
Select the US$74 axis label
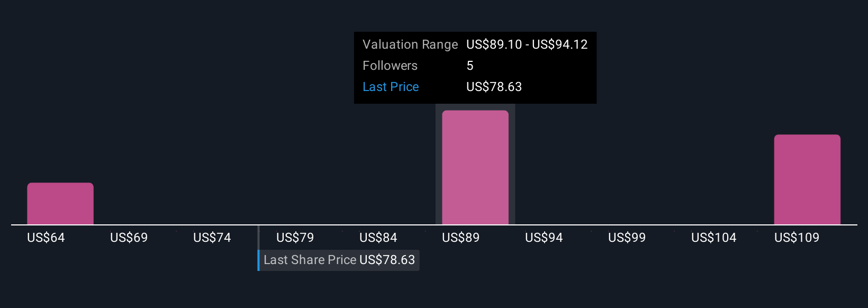[x=212, y=238]
